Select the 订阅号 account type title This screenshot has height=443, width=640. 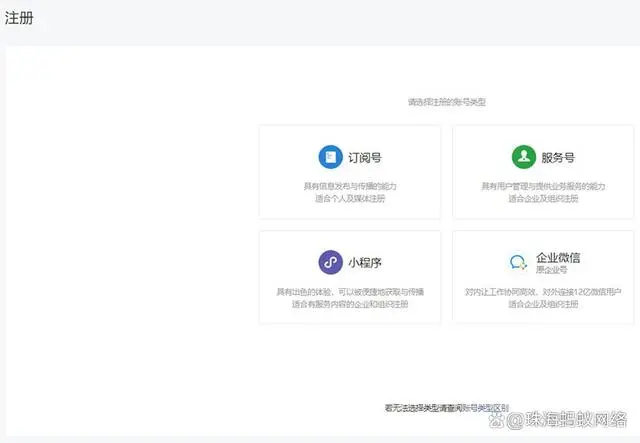pos(362,158)
